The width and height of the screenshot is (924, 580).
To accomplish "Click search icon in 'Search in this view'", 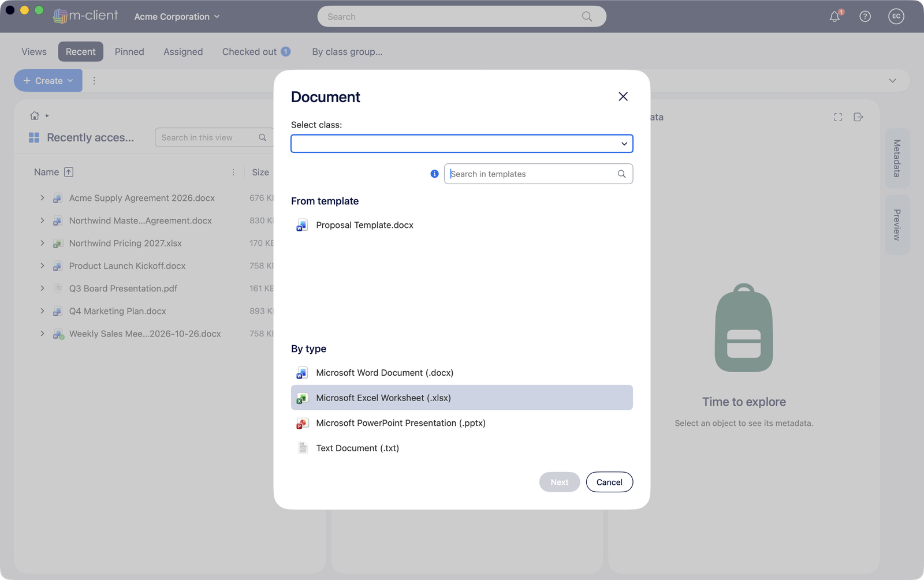I will [x=262, y=137].
